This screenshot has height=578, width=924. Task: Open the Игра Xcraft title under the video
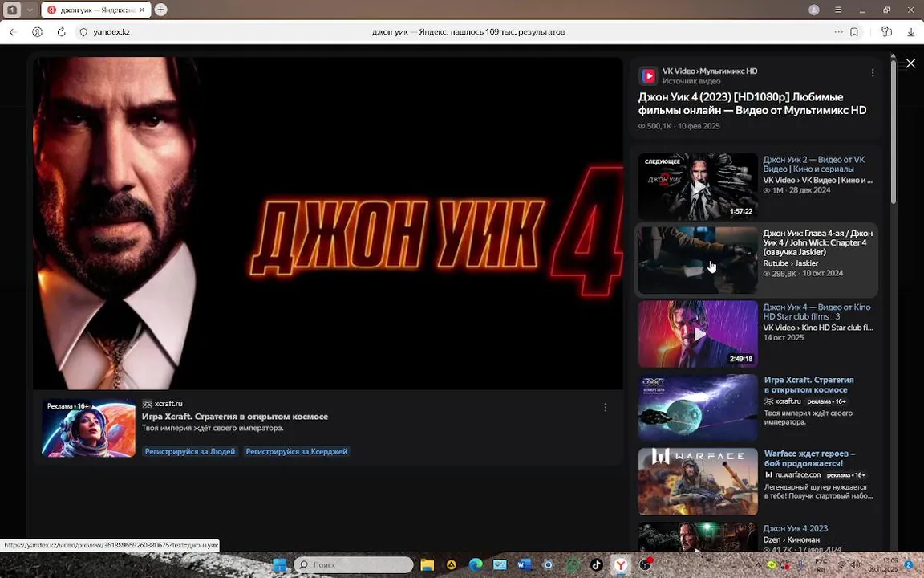coord(235,417)
